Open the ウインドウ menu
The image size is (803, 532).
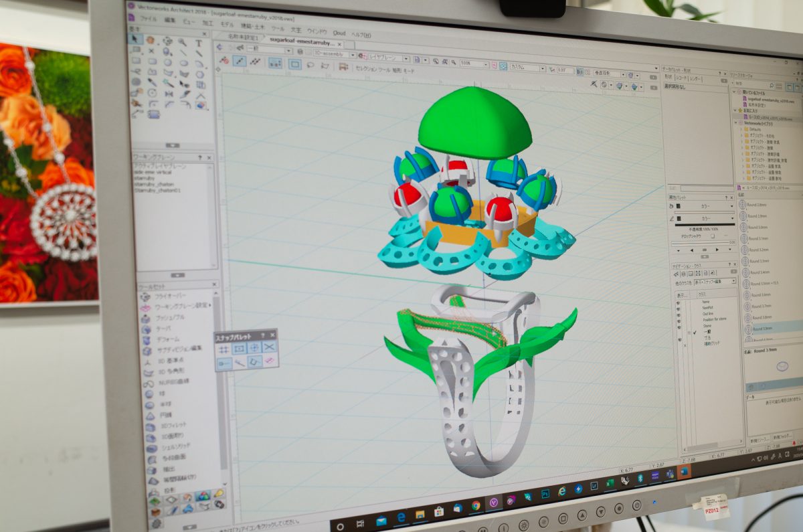(317, 31)
